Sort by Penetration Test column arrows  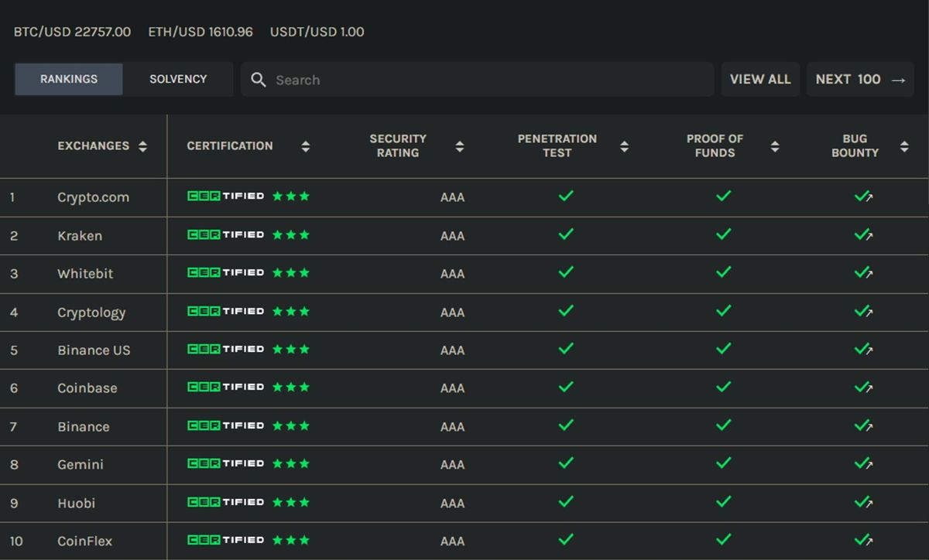pyautogui.click(x=625, y=146)
